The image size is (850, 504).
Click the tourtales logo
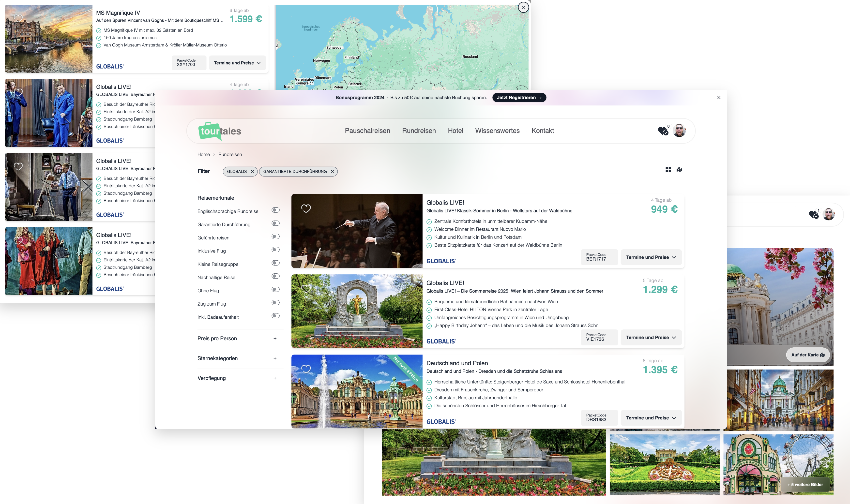pos(220,131)
